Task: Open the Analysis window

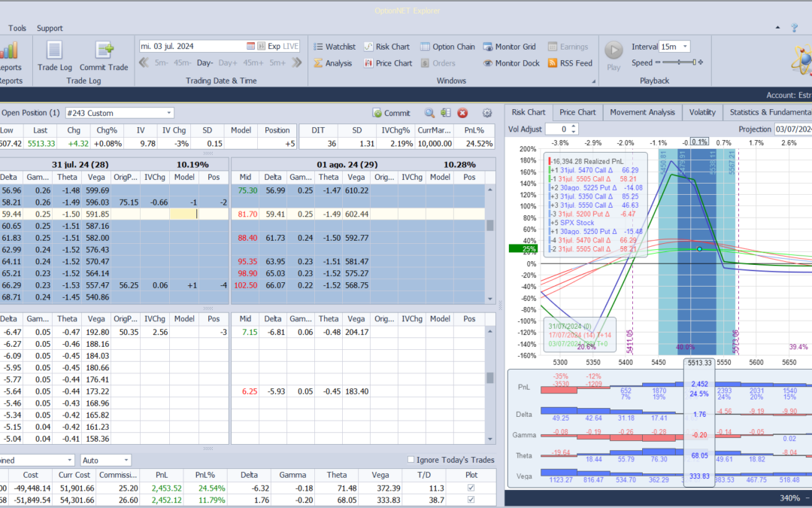Action: 333,63
